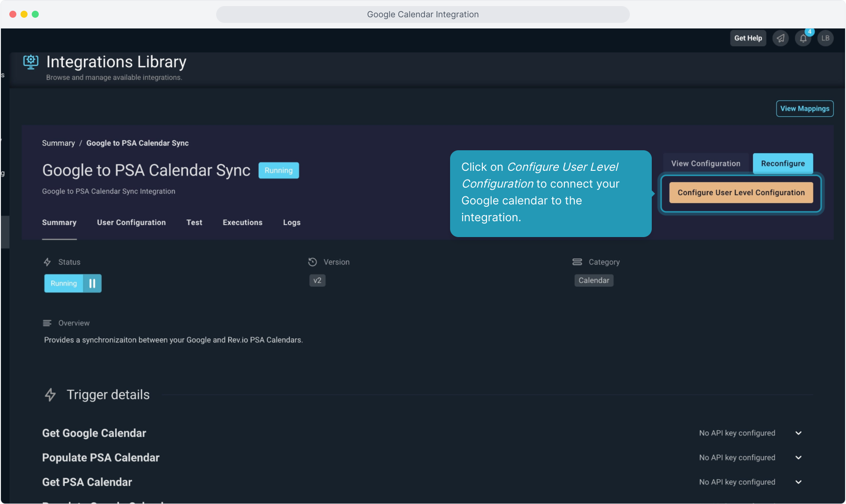Screen dimensions: 846x504
Task: Go to Summary breadcrumb link
Action: (x=58, y=143)
